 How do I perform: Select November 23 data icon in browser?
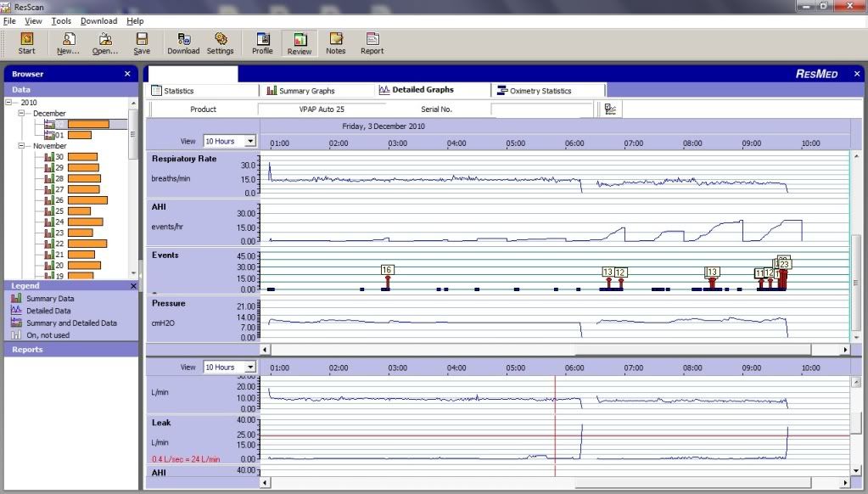coord(49,233)
